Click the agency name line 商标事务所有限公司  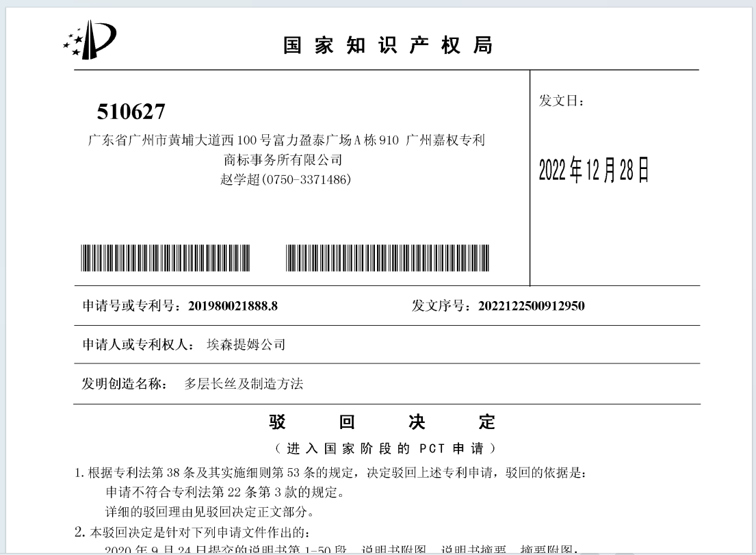click(x=283, y=160)
